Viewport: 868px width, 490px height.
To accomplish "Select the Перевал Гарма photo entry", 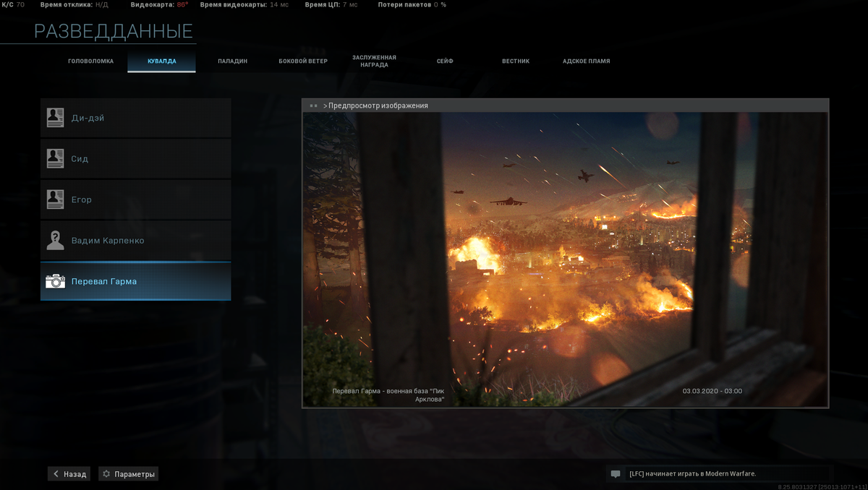I will tap(136, 281).
